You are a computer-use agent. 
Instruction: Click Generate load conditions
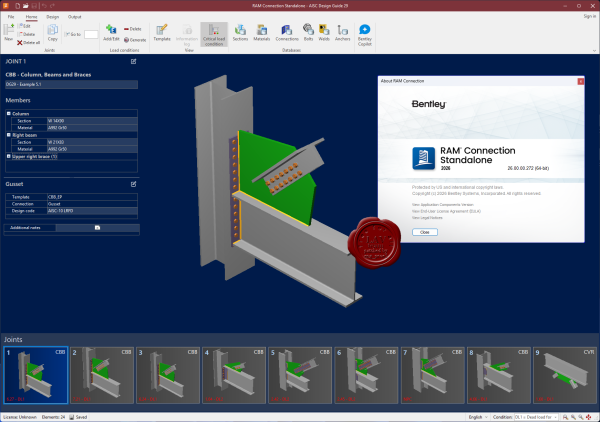click(135, 40)
